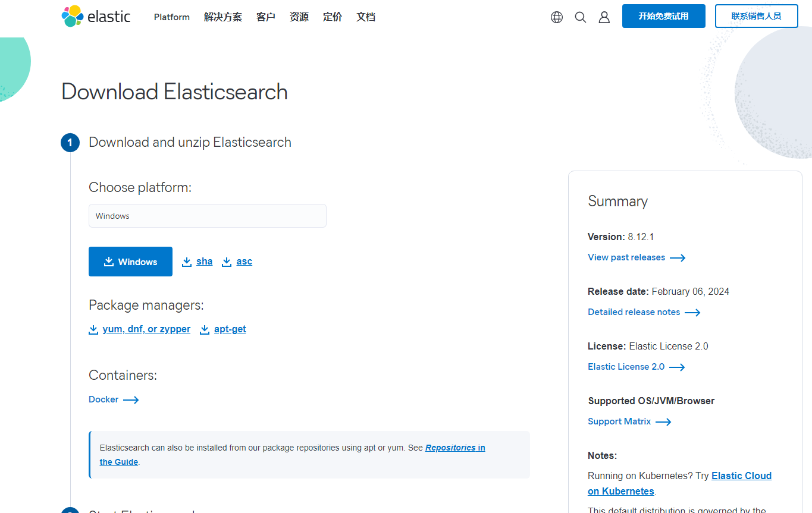Image resolution: width=812 pixels, height=513 pixels.
Task: Open the user account icon
Action: tap(604, 17)
